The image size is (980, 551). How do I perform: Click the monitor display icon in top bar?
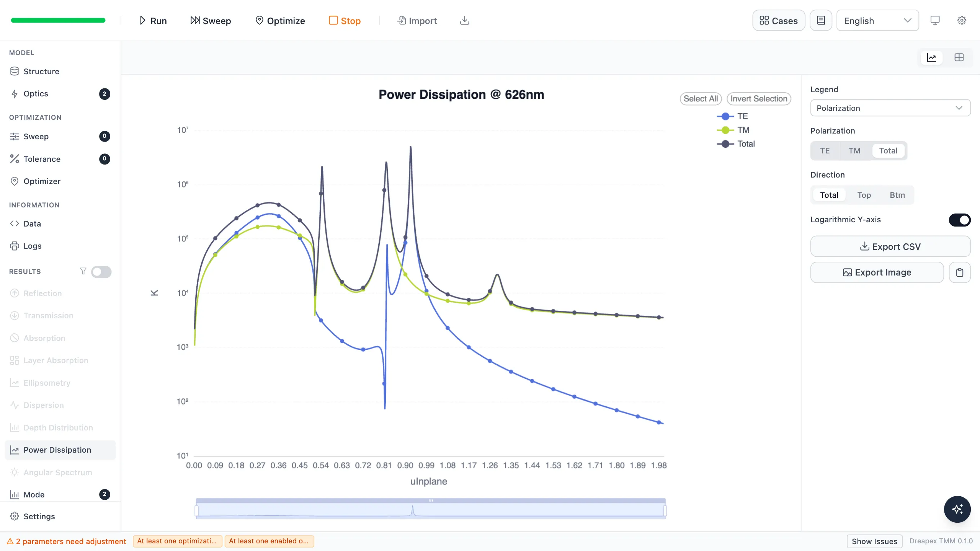pos(935,21)
